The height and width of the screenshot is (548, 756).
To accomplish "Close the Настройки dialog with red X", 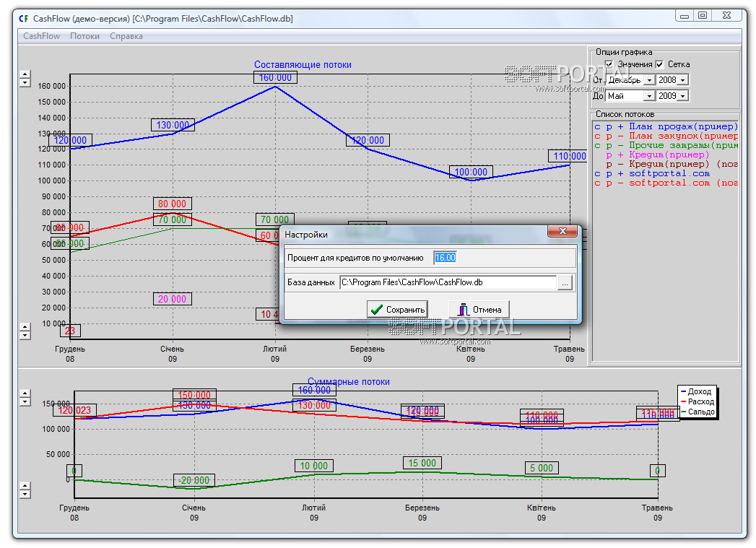I will pos(562,232).
